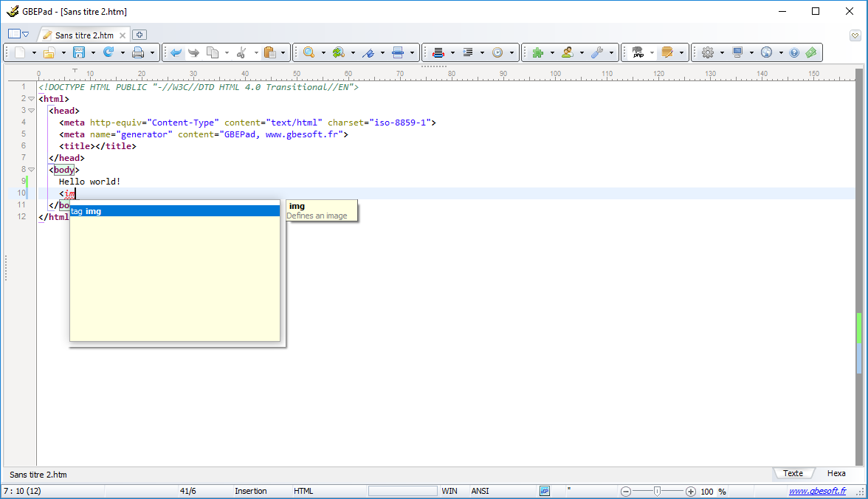Select 'tag img' autocomplete suggestion

coord(174,211)
